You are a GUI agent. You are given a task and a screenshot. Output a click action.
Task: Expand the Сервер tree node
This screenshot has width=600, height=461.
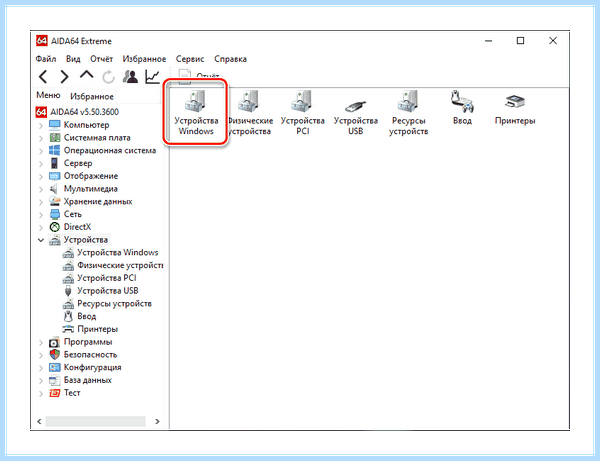point(41,163)
